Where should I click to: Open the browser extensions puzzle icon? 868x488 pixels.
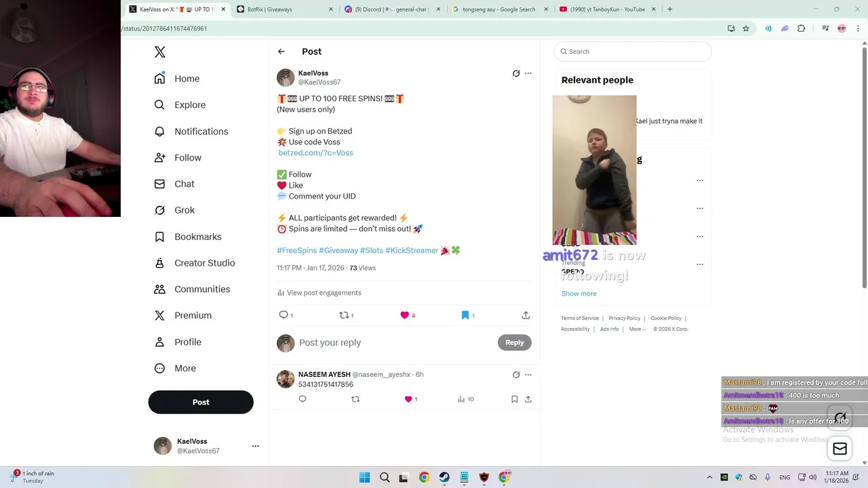[802, 28]
